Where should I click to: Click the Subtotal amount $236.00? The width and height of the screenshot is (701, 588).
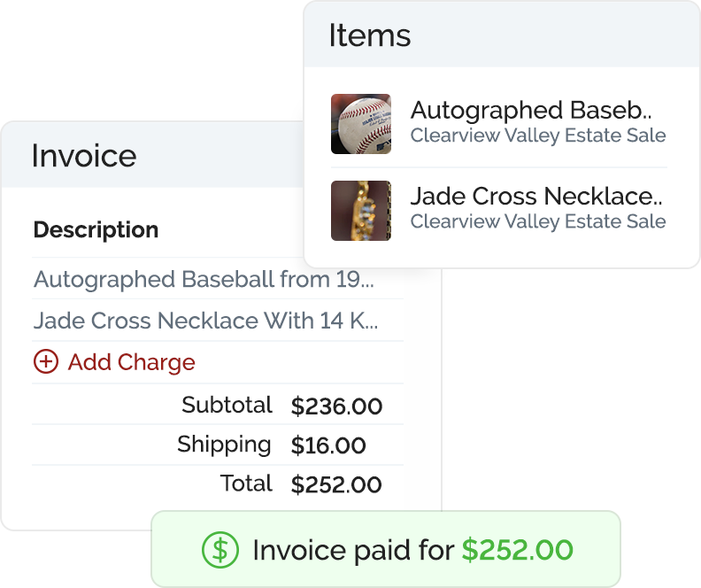tap(336, 406)
